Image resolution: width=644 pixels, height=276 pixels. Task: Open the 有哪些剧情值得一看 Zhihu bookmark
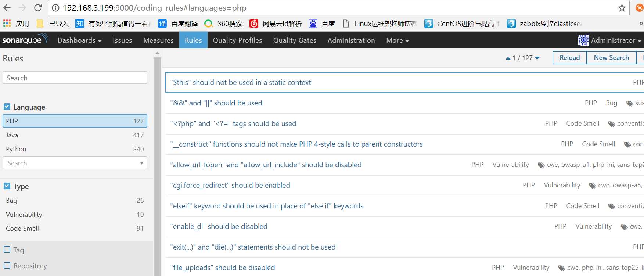coord(113,24)
